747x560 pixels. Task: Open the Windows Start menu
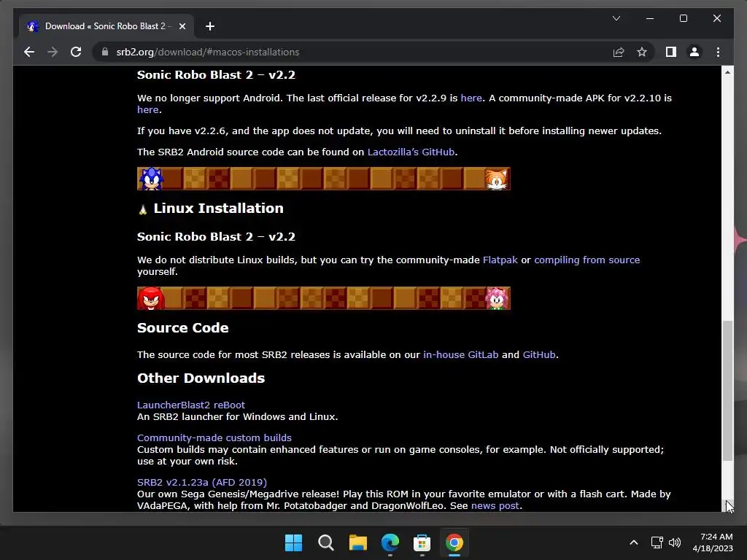pos(293,542)
